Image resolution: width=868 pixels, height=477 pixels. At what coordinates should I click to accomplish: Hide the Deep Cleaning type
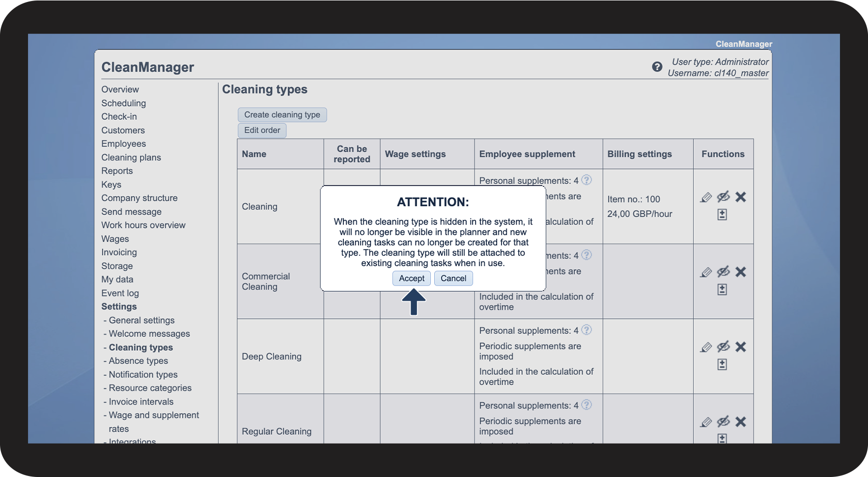[723, 347]
